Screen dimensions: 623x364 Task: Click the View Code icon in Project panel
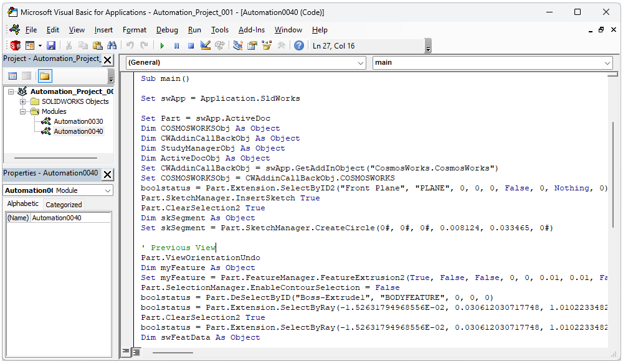click(x=12, y=76)
